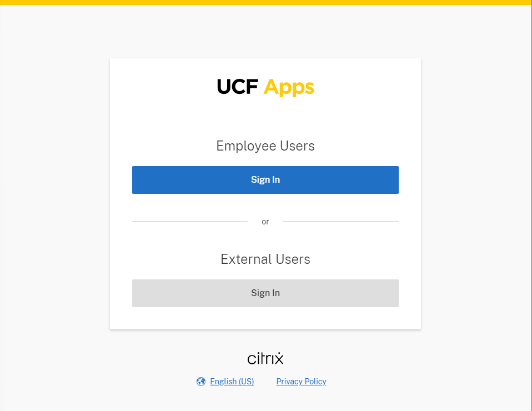Click the UCF Apps logo
Image resolution: width=532 pixels, height=411 pixels.
tap(265, 87)
